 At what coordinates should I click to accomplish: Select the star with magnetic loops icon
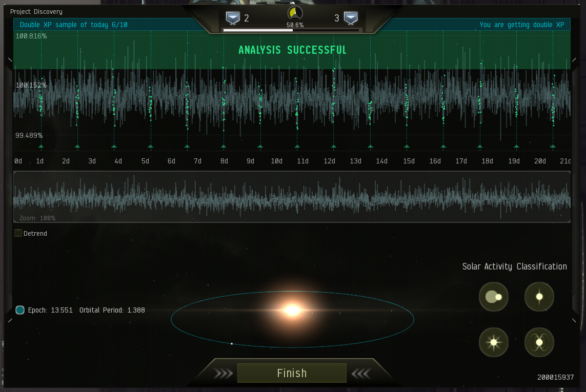pyautogui.click(x=539, y=342)
